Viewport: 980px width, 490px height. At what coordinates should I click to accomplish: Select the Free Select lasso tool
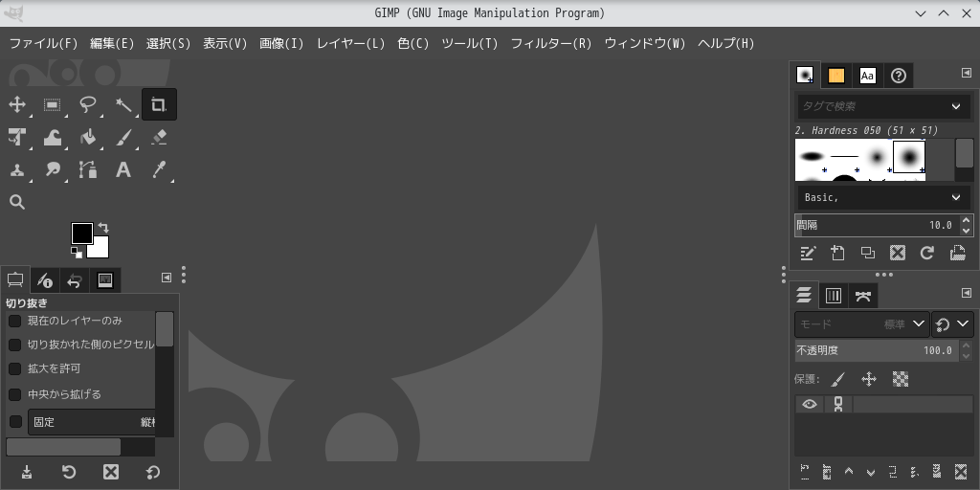[x=88, y=104]
